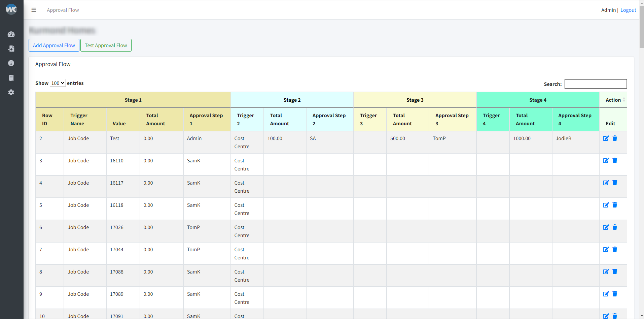Open the settings gear icon in sidebar
This screenshot has height=319, width=644.
11,92
